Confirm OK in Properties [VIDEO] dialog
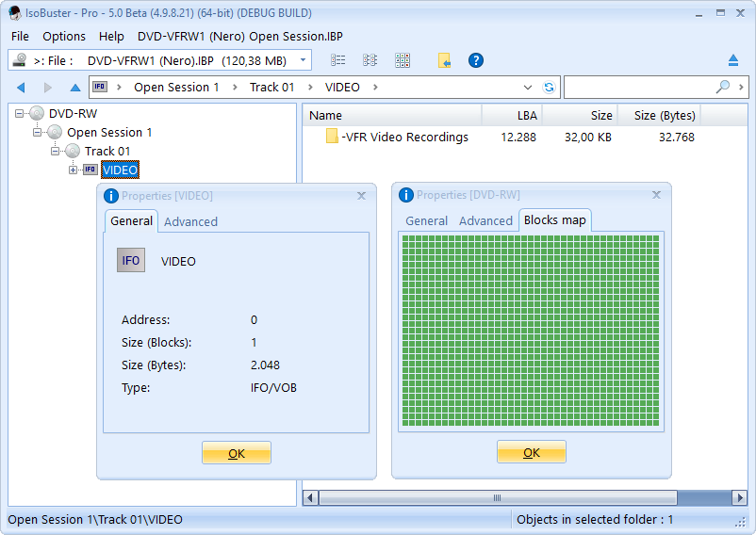The height and width of the screenshot is (535, 756). 237,453
